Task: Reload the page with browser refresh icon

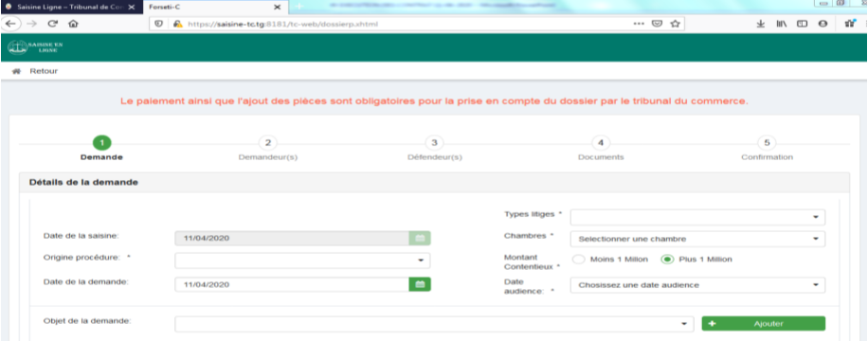Action: [x=52, y=24]
